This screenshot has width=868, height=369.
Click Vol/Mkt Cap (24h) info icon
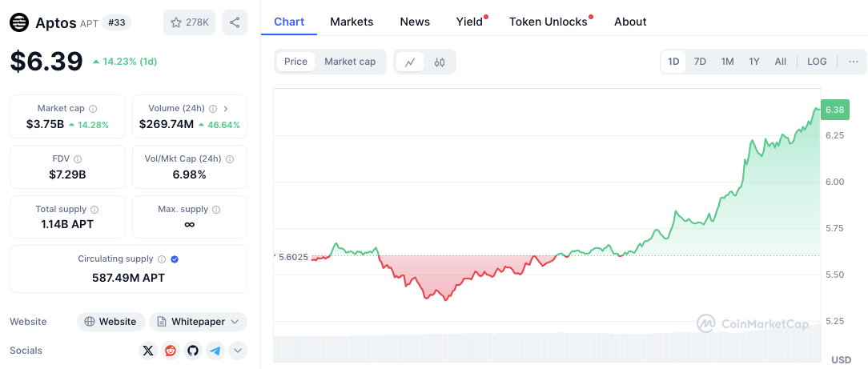[x=230, y=158]
